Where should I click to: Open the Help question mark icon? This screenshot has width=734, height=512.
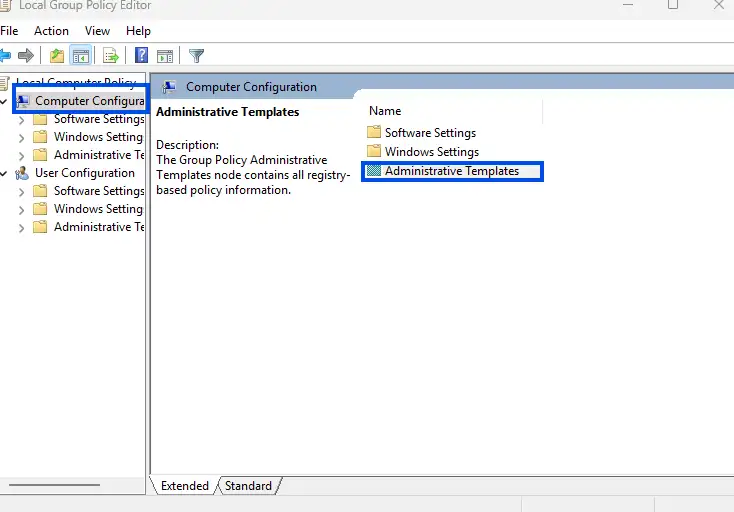141,55
